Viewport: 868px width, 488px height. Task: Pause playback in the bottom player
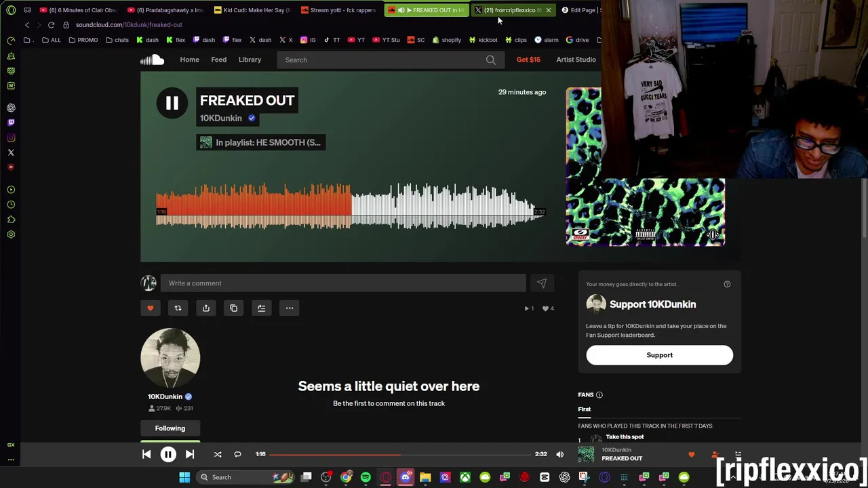point(168,454)
